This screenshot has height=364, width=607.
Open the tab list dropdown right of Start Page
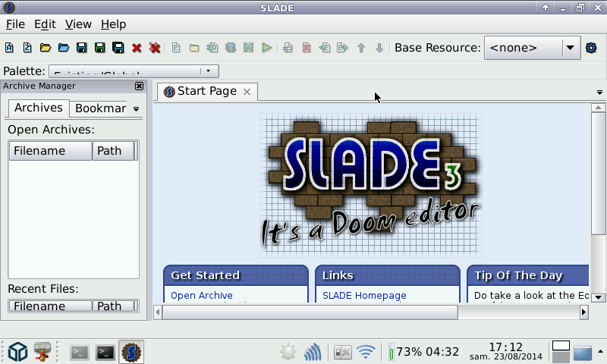pyautogui.click(x=599, y=93)
